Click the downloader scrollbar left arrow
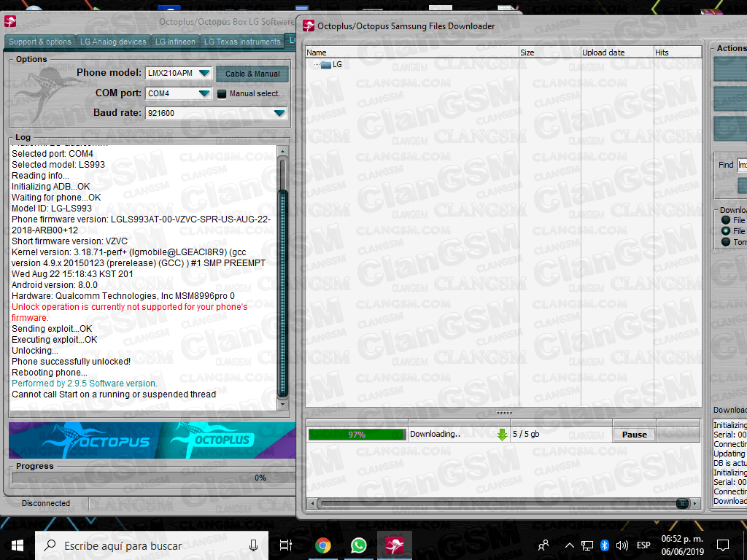747x560 pixels. (312, 503)
